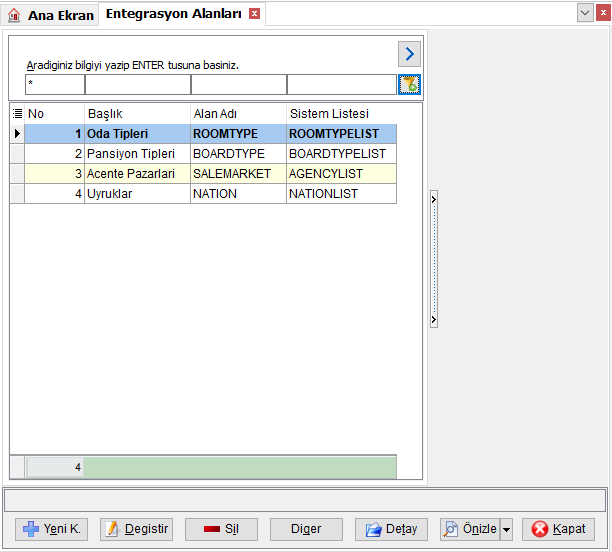
Task: Sort by the Sistem Listesi column header
Action: point(342,114)
